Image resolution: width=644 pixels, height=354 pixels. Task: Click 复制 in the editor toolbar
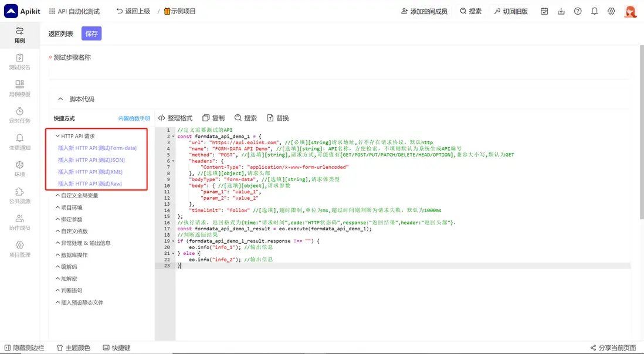point(213,118)
